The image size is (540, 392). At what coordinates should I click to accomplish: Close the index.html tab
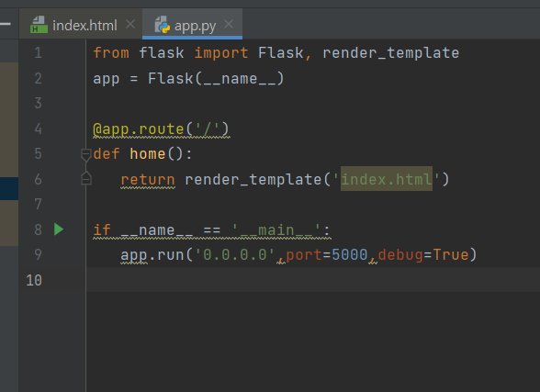[x=130, y=24]
